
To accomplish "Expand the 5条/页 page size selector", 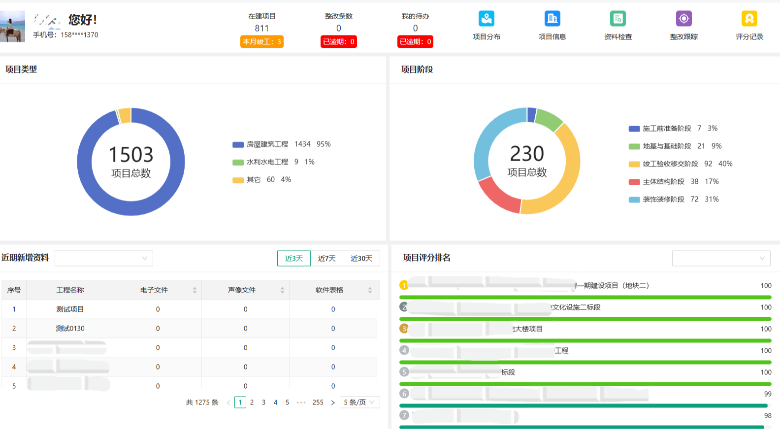I will coord(360,402).
